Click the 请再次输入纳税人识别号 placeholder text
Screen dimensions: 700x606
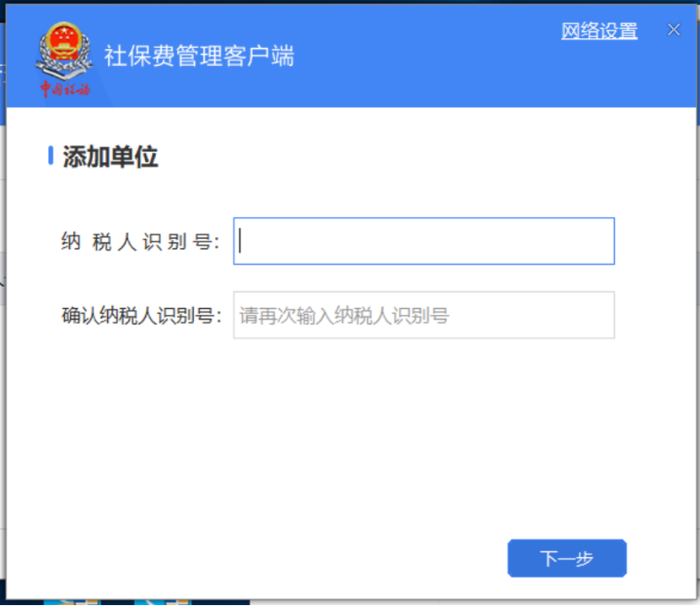[x=344, y=316]
